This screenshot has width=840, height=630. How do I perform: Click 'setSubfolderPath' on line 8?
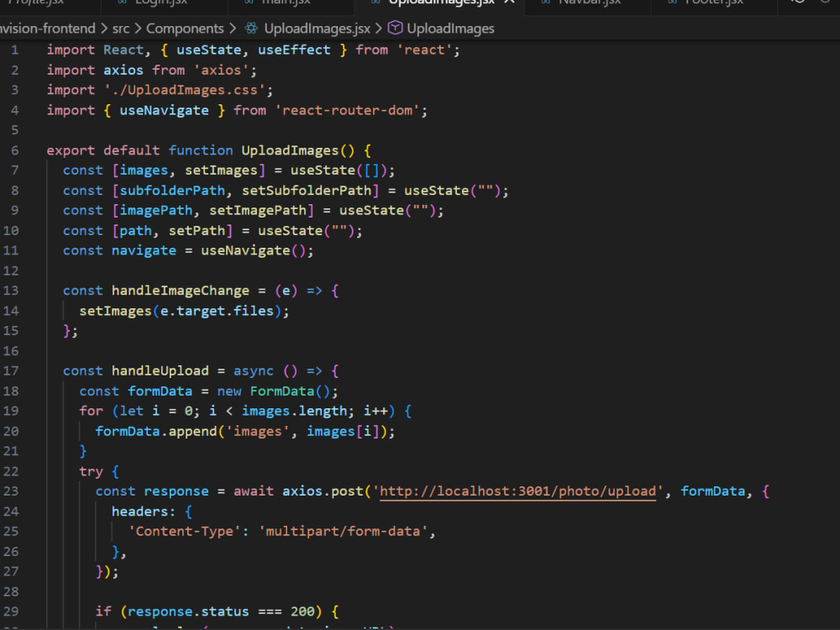click(x=307, y=191)
